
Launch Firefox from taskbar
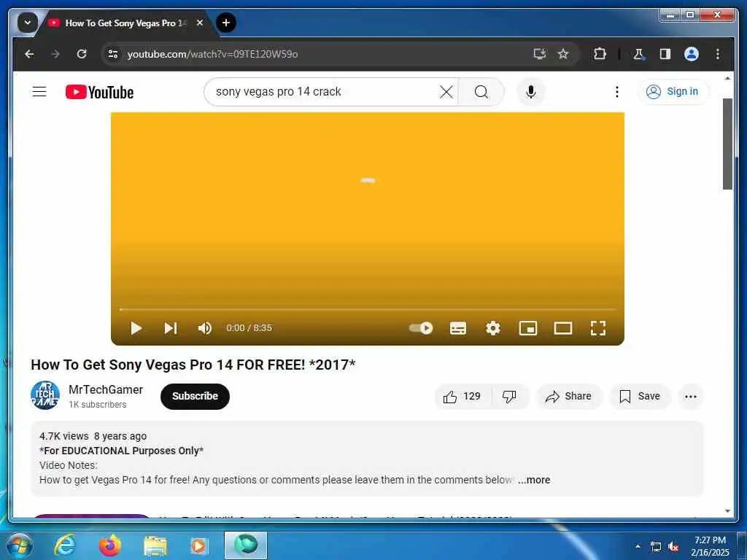point(110,545)
